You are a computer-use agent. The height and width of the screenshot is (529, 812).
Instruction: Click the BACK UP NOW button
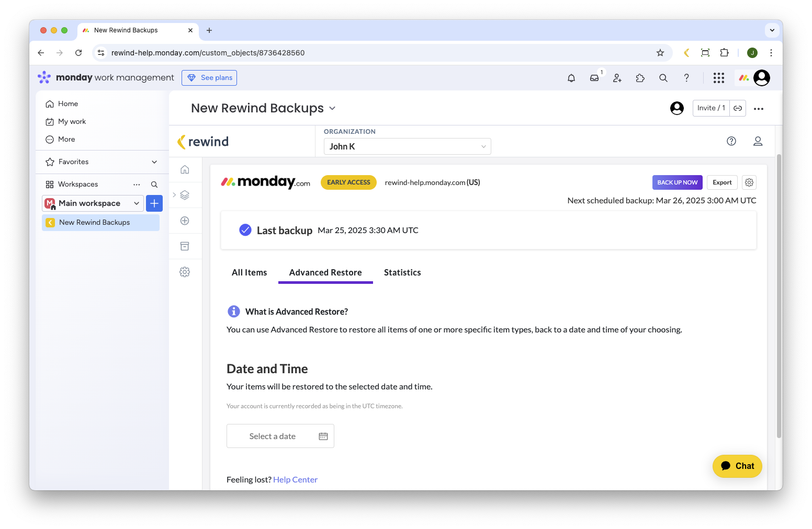click(678, 182)
